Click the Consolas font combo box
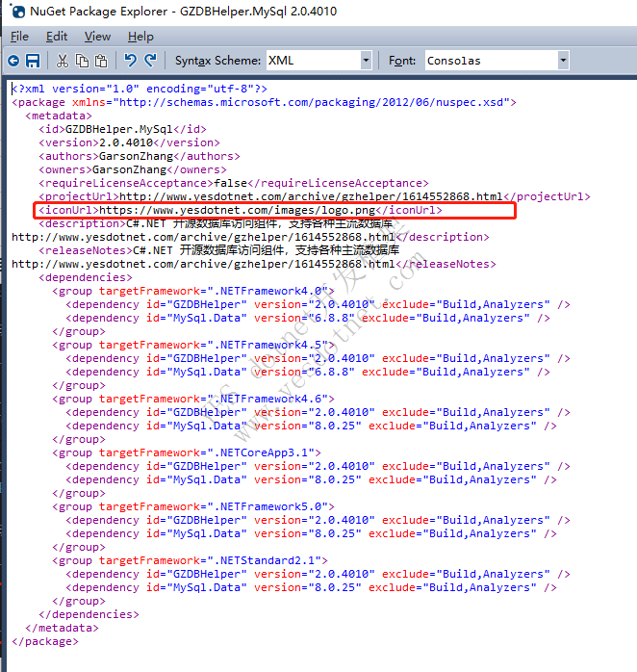Image resolution: width=637 pixels, height=672 pixels. click(489, 61)
